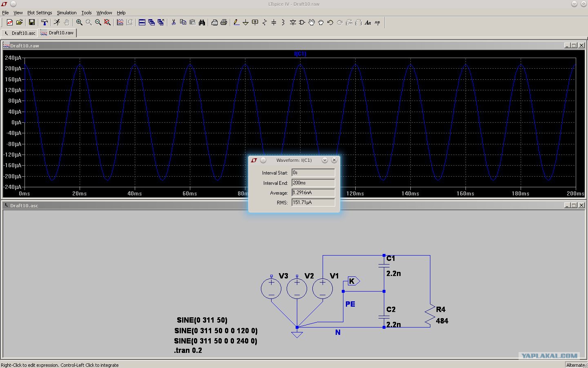Open the Plot Settings menu
Screen dimensions: 588x368
[40, 13]
